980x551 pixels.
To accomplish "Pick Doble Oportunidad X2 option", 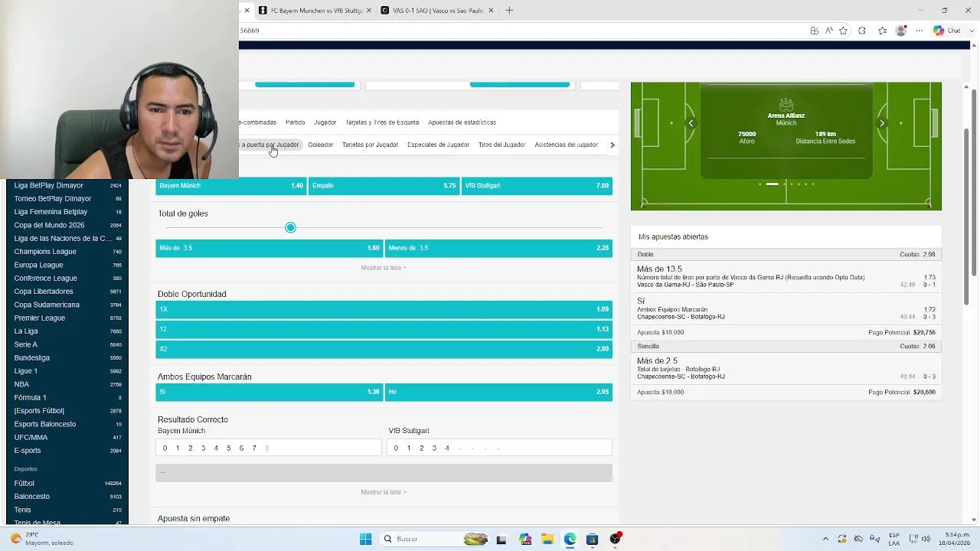I will [384, 349].
